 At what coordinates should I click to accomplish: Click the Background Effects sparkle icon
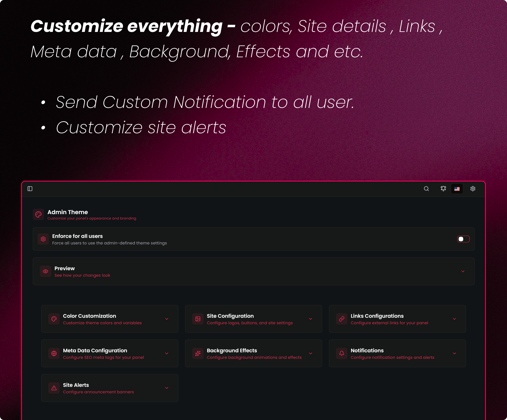point(198,354)
